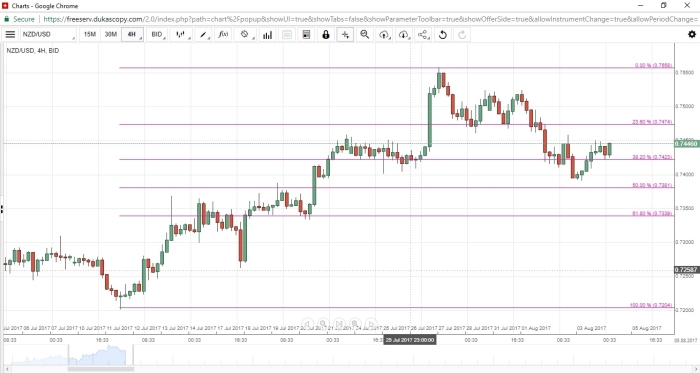The image size is (700, 373).
Task: Open the share chart icon
Action: pyautogui.click(x=423, y=34)
